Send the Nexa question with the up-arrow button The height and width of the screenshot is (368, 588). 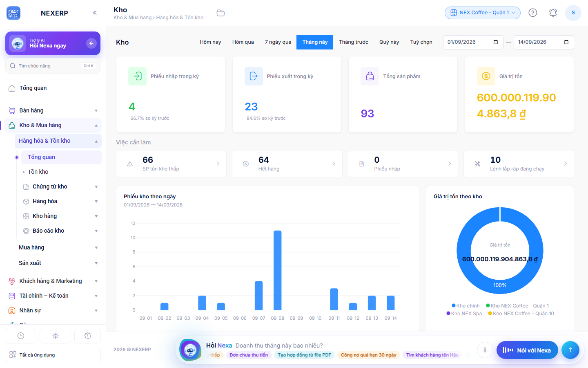click(x=570, y=350)
